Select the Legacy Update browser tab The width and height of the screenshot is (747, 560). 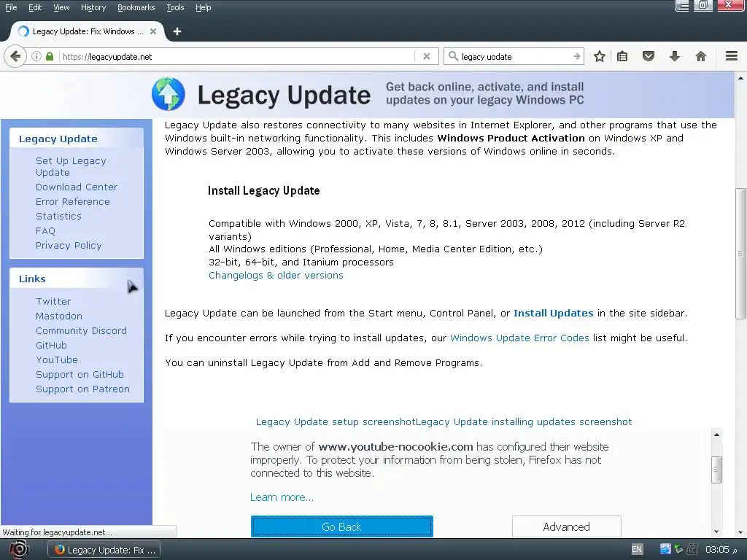pos(88,31)
